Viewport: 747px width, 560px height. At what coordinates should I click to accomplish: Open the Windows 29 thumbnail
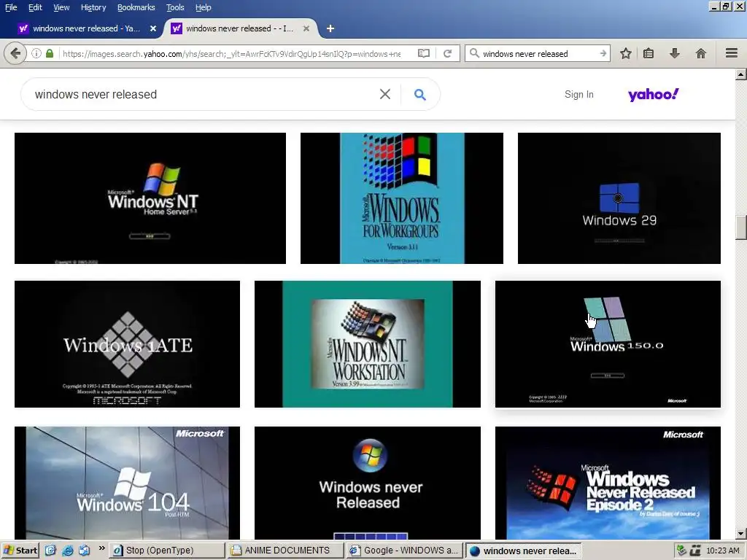[x=619, y=198]
